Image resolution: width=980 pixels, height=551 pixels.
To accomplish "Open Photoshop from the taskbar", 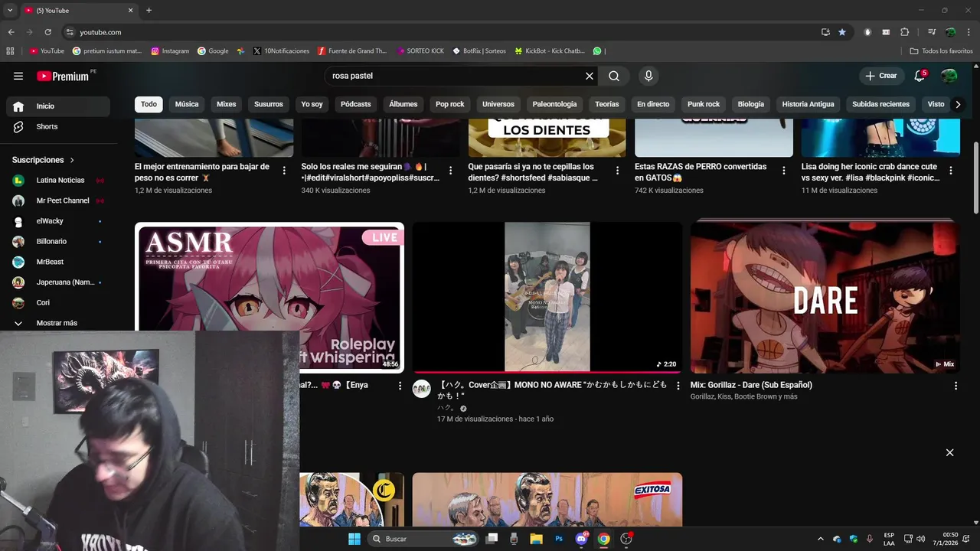I will tap(559, 539).
